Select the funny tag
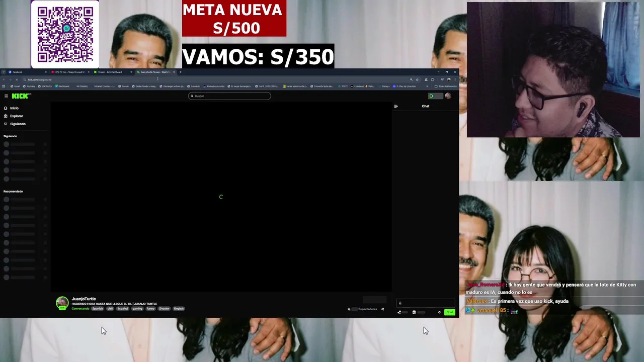Image resolution: width=644 pixels, height=362 pixels. coord(150,309)
